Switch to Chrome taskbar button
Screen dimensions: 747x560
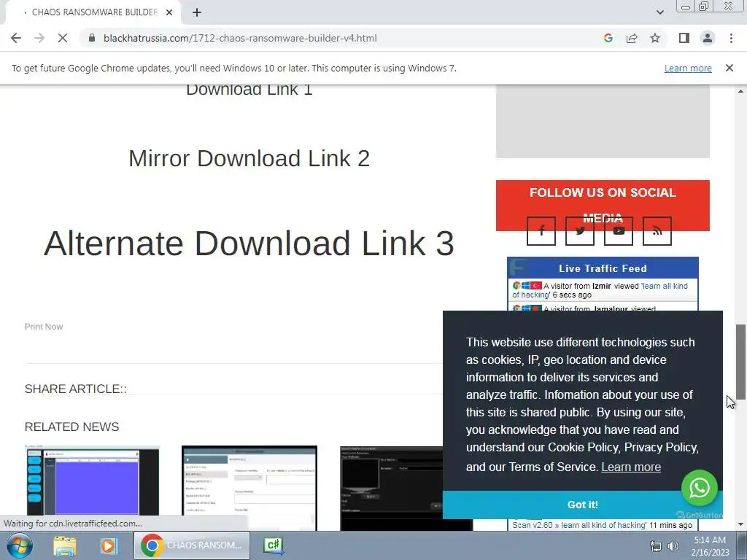(x=192, y=545)
